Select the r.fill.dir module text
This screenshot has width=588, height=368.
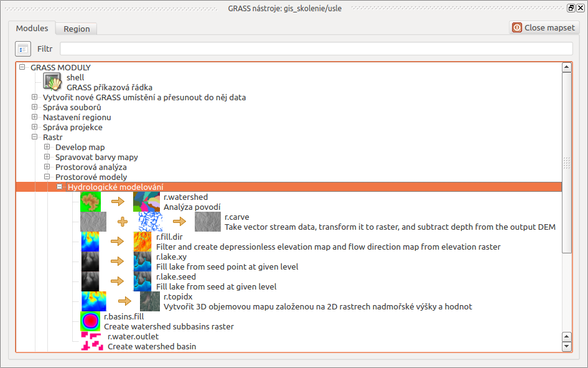tap(169, 237)
